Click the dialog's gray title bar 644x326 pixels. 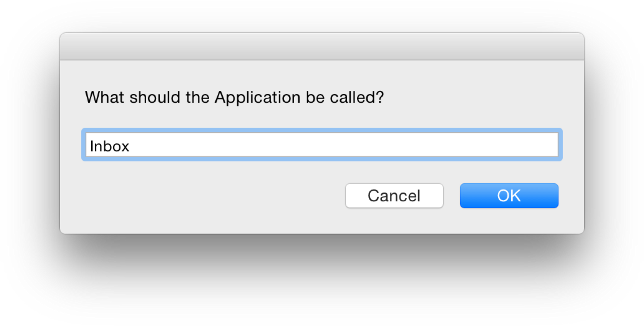tap(322, 46)
